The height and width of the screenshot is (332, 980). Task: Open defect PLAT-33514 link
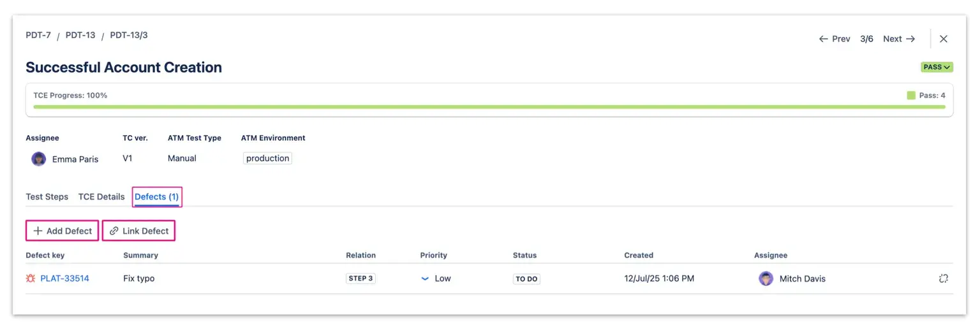[64, 278]
